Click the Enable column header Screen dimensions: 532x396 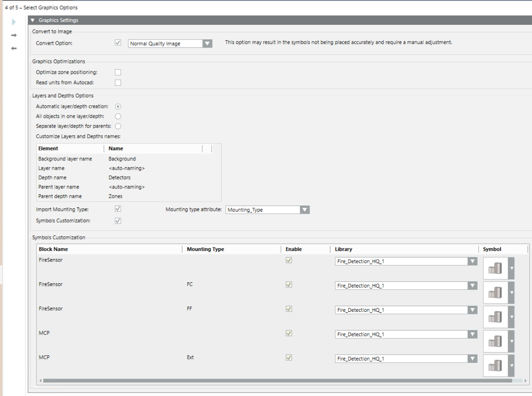305,249
